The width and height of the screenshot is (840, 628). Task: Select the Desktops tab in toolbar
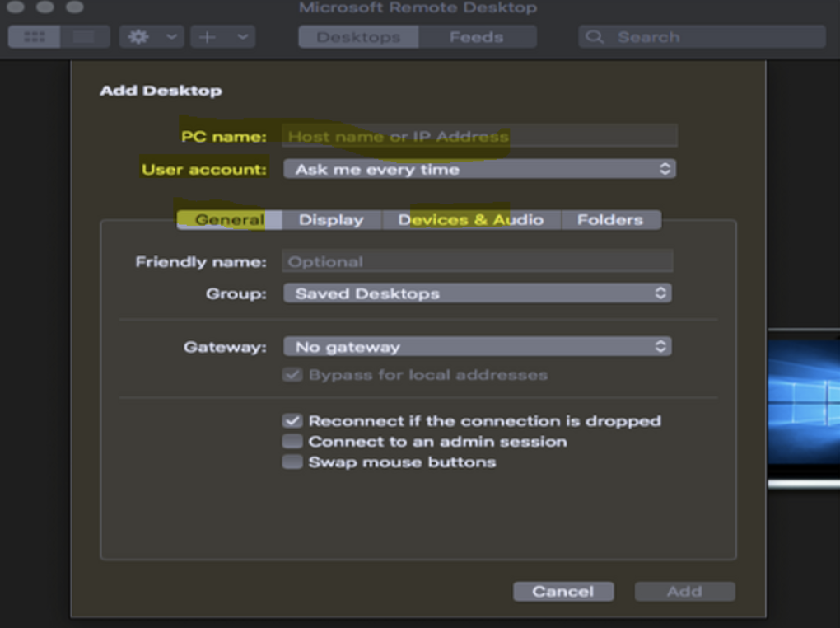[358, 37]
